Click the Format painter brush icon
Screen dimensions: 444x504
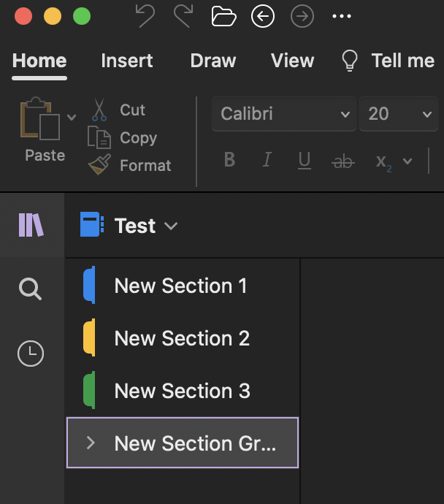(99, 164)
